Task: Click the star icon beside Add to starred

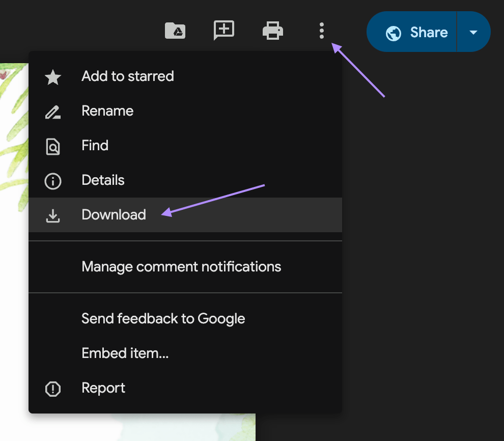Action: (x=53, y=77)
